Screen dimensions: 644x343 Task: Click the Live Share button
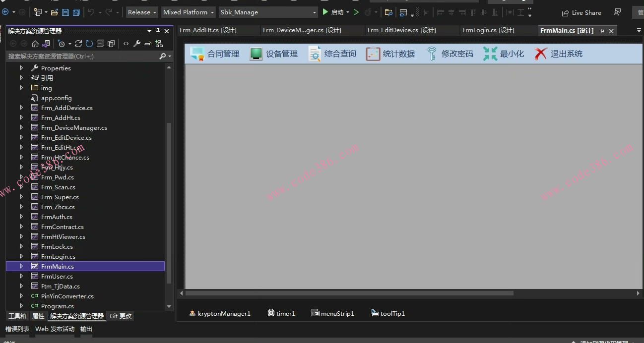click(581, 12)
